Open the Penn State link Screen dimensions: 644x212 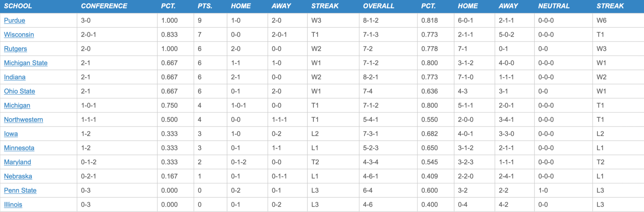point(20,191)
